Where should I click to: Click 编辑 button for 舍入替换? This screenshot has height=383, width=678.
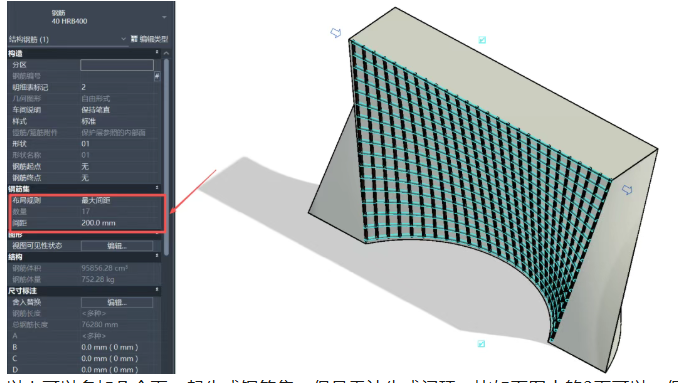[117, 302]
